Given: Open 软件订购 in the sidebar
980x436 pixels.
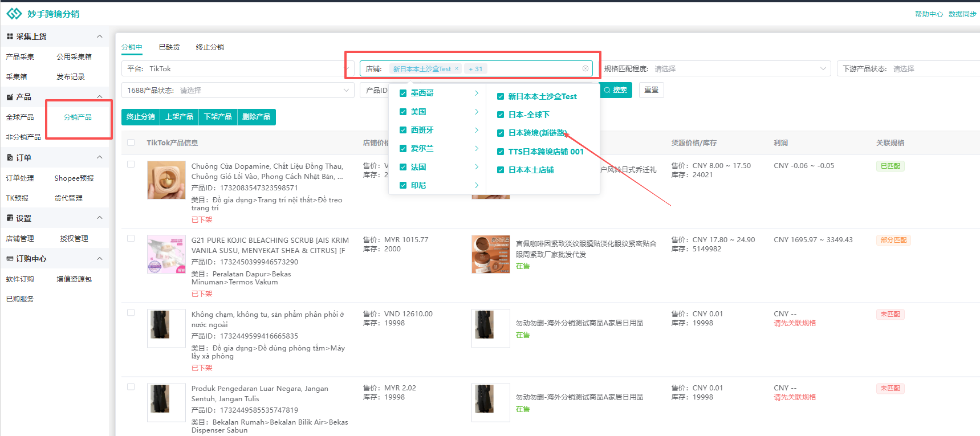Looking at the screenshot, I should 20,279.
